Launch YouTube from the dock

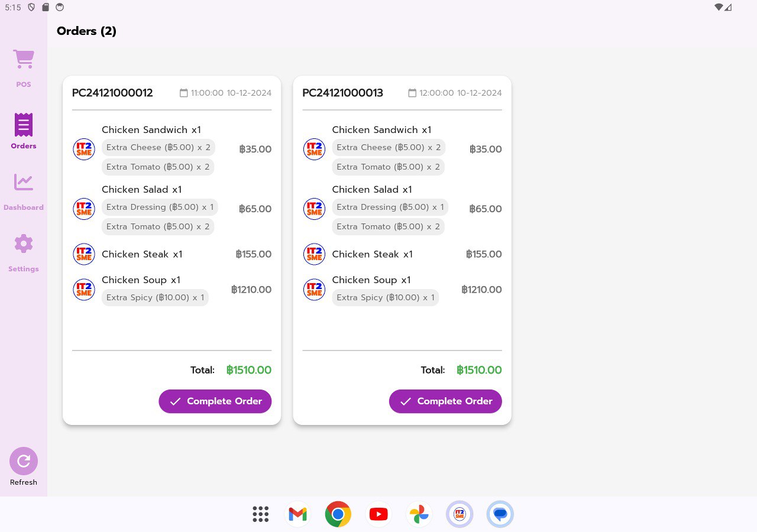pos(378,514)
